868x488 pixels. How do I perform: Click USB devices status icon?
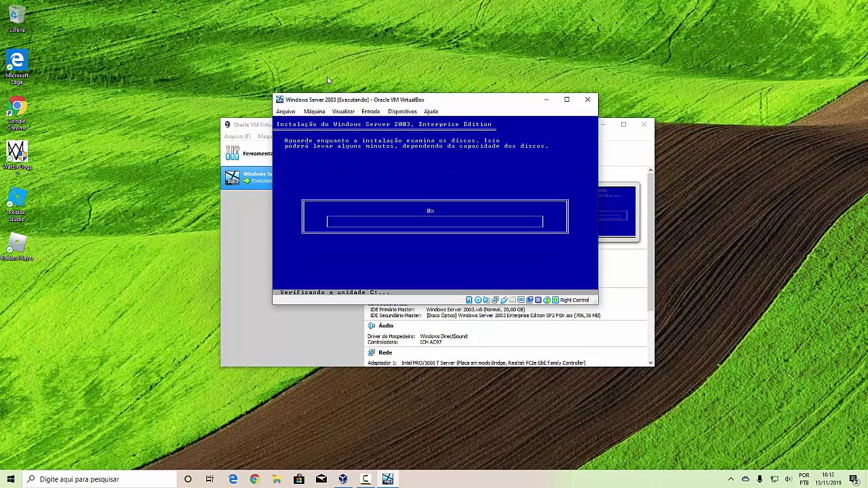(x=504, y=300)
